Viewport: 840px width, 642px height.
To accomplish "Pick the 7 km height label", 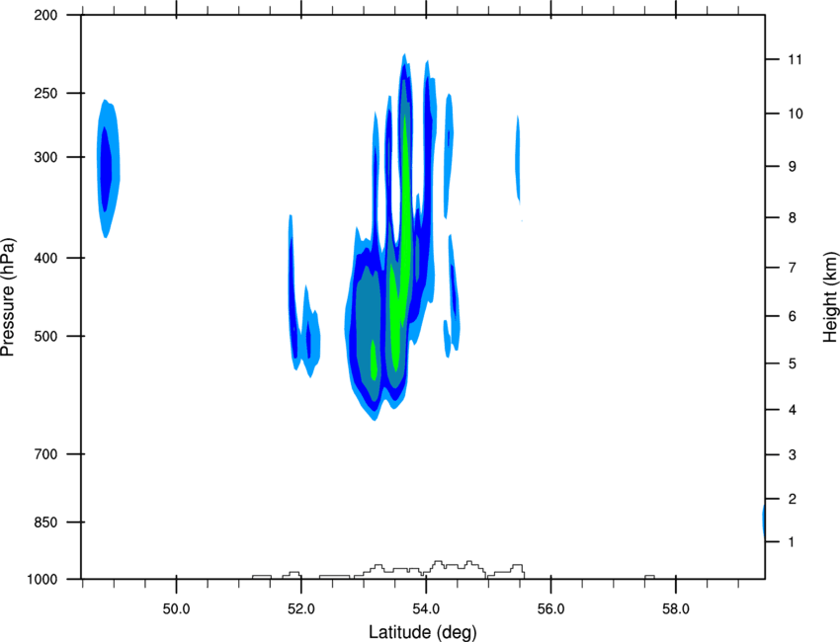I will pyautogui.click(x=793, y=268).
